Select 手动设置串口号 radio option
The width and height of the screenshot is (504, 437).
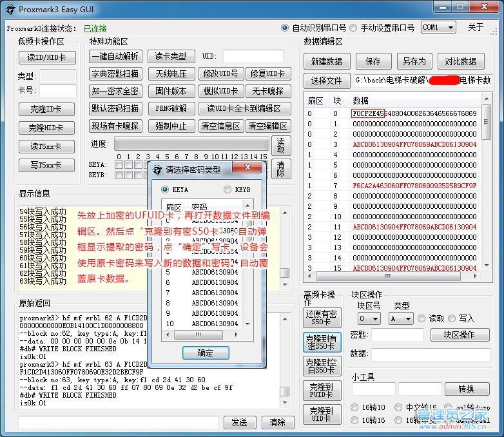[x=353, y=28]
